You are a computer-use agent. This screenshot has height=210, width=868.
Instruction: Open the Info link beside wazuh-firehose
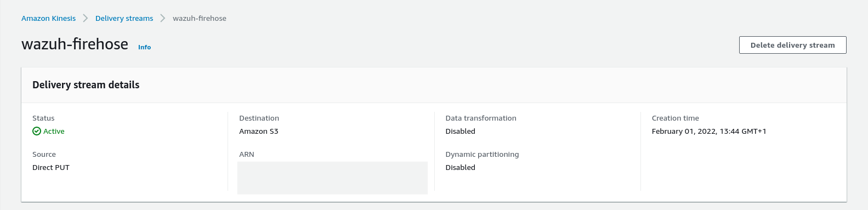click(144, 47)
